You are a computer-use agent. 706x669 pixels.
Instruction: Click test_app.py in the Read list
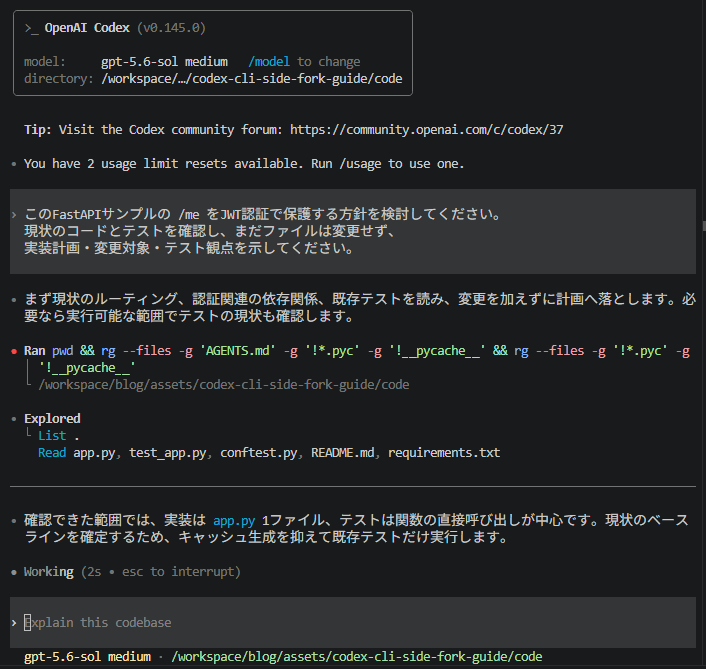[x=167, y=453]
